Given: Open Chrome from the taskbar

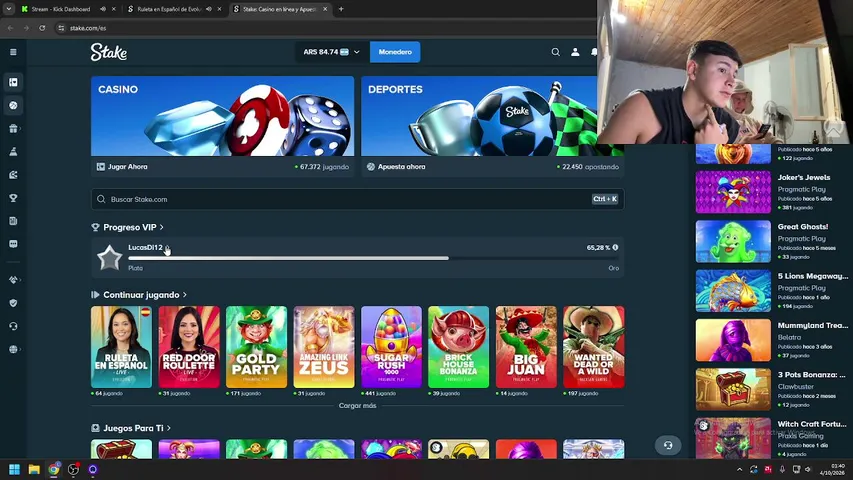Looking at the screenshot, I should (53, 469).
